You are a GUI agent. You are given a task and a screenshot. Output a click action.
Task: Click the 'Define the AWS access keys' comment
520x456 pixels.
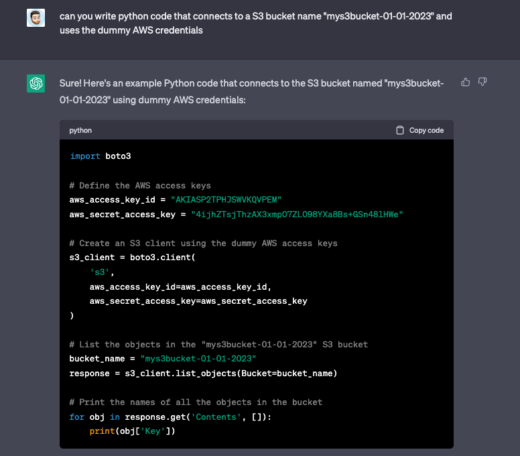[140, 185]
